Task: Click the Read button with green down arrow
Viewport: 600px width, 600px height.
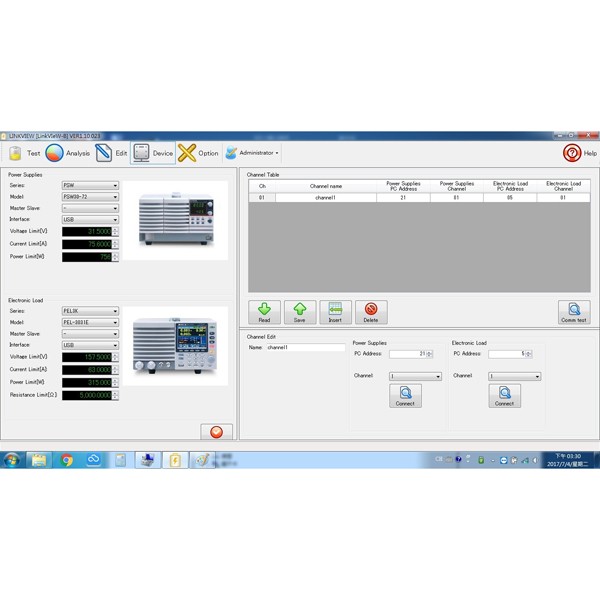Action: click(x=264, y=312)
